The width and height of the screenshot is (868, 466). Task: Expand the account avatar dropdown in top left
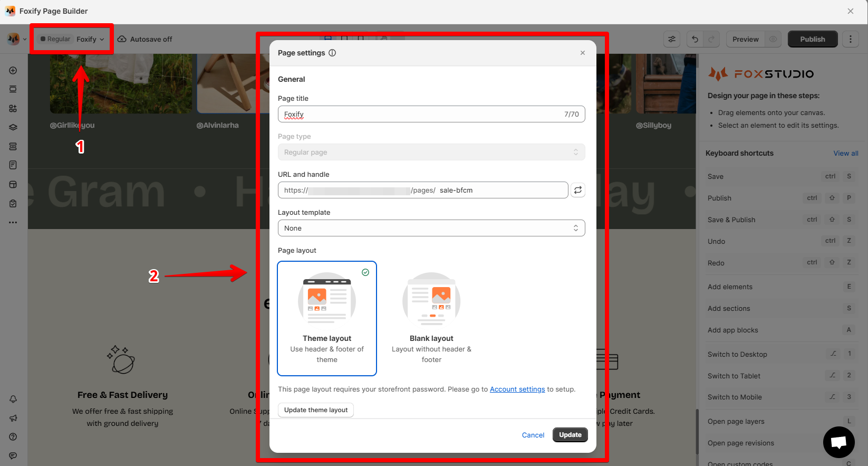17,39
